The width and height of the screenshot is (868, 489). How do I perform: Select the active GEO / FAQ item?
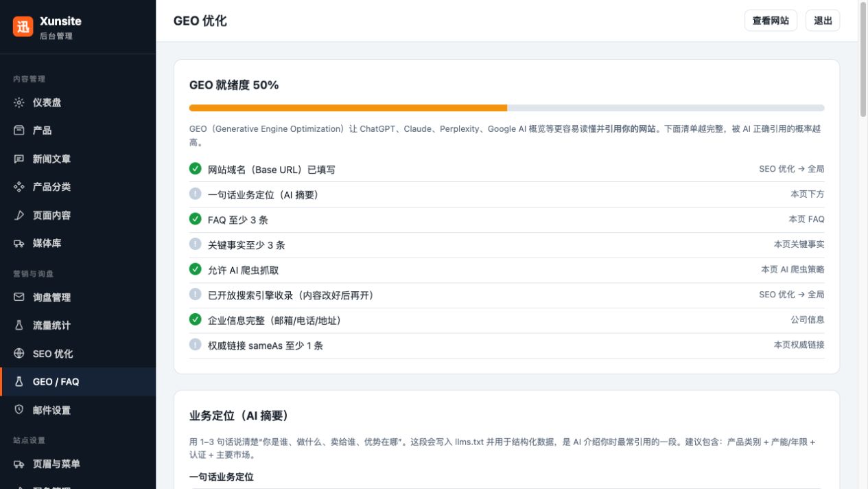(78, 382)
